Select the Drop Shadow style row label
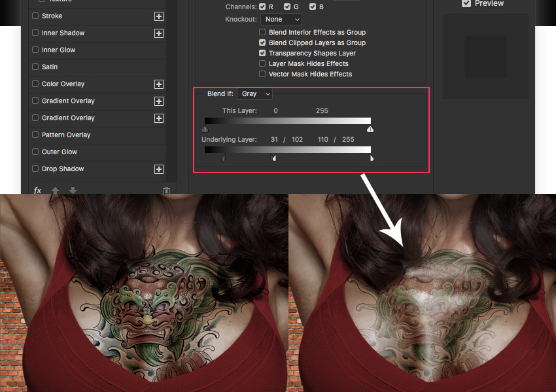The height and width of the screenshot is (392, 556). pyautogui.click(x=63, y=169)
